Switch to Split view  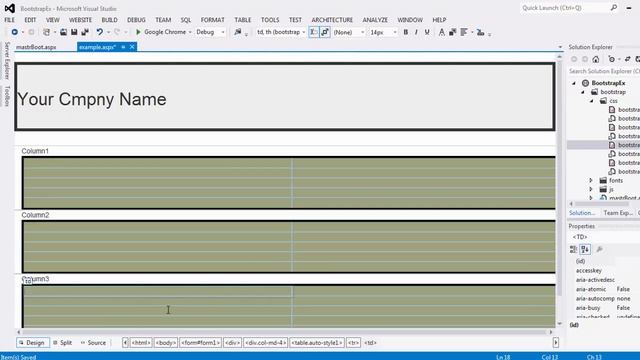click(x=62, y=343)
